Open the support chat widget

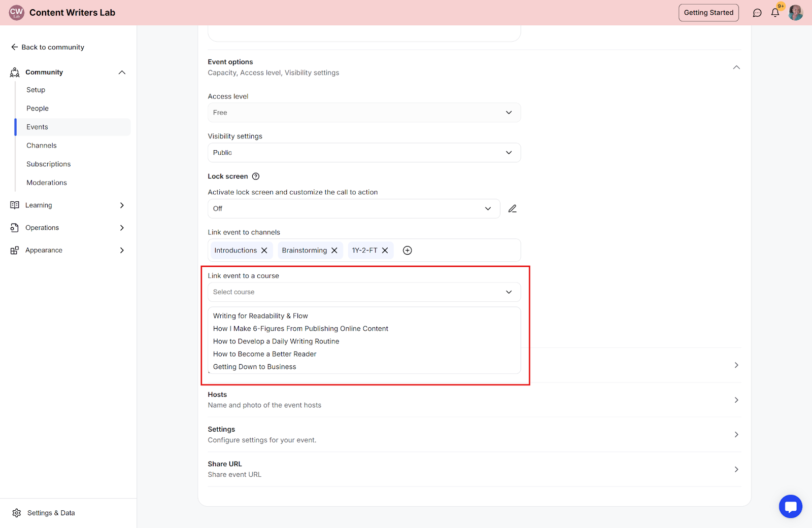pyautogui.click(x=790, y=506)
